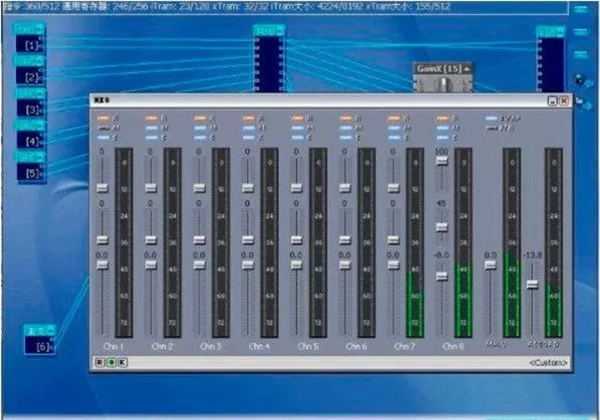Screen dimensions: 600x420
Task: Expand the GainX [15] module arrow
Action: coord(464,68)
